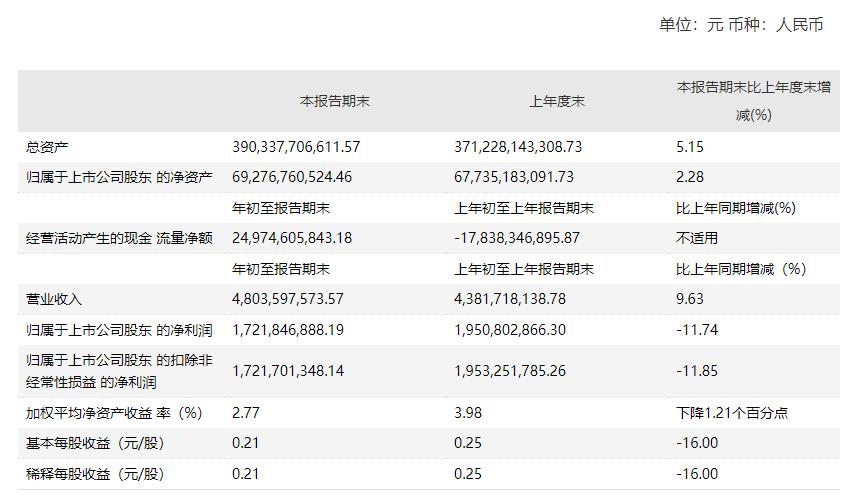
Task: Click total assets value 390,337,706,611.57
Action: pyautogui.click(x=295, y=147)
